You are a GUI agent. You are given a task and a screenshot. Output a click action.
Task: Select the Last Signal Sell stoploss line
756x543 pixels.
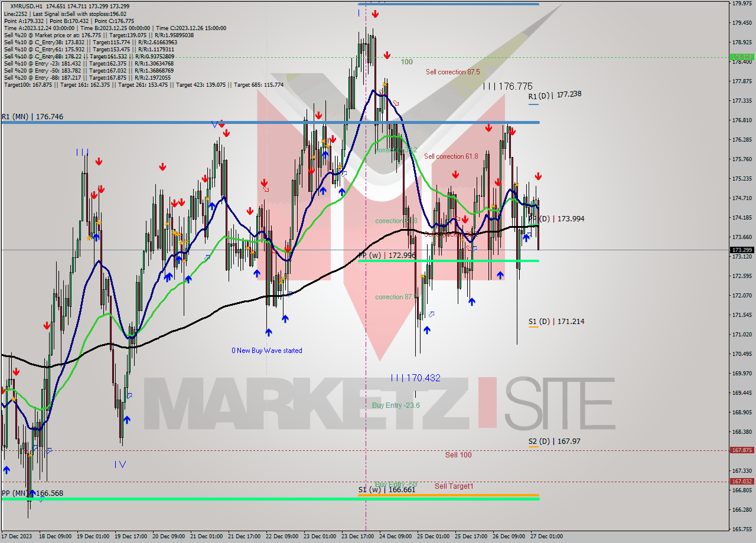pos(65,14)
